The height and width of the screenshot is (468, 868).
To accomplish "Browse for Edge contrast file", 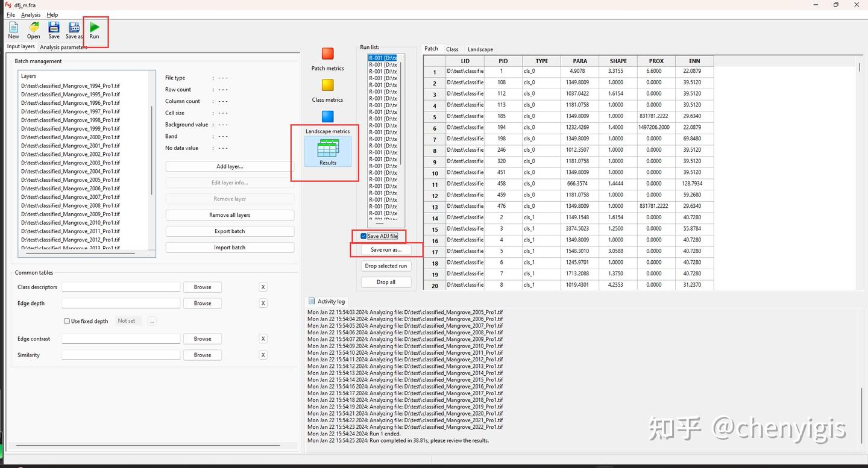I will pyautogui.click(x=203, y=339).
